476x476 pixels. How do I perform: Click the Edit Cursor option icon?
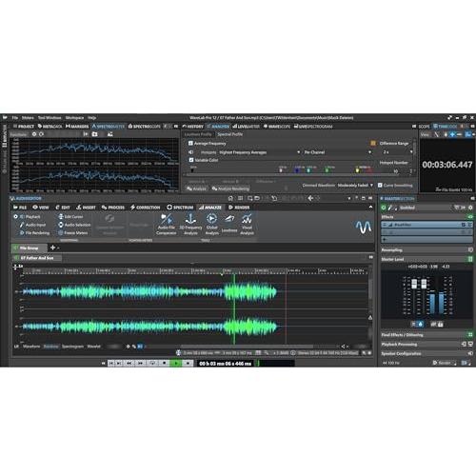[61, 216]
